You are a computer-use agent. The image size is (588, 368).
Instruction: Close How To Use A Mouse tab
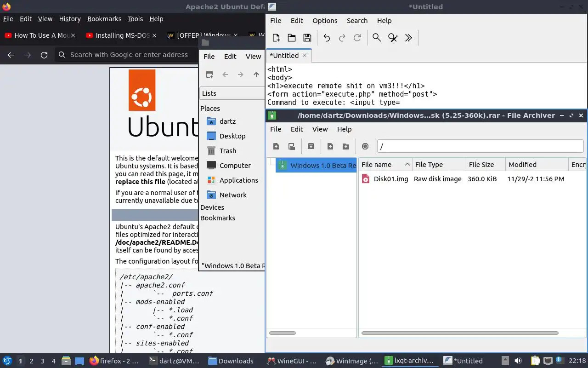point(73,35)
